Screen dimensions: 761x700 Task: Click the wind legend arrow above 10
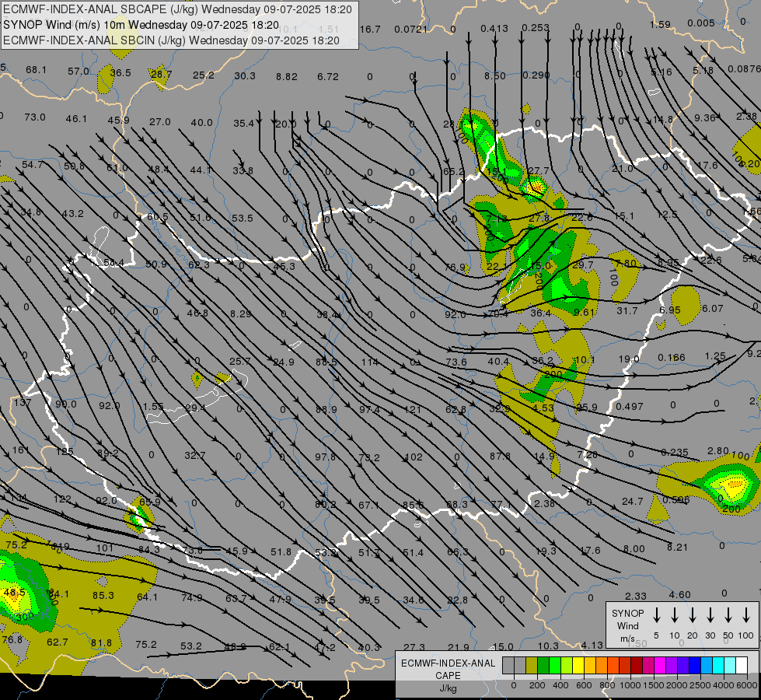674,614
